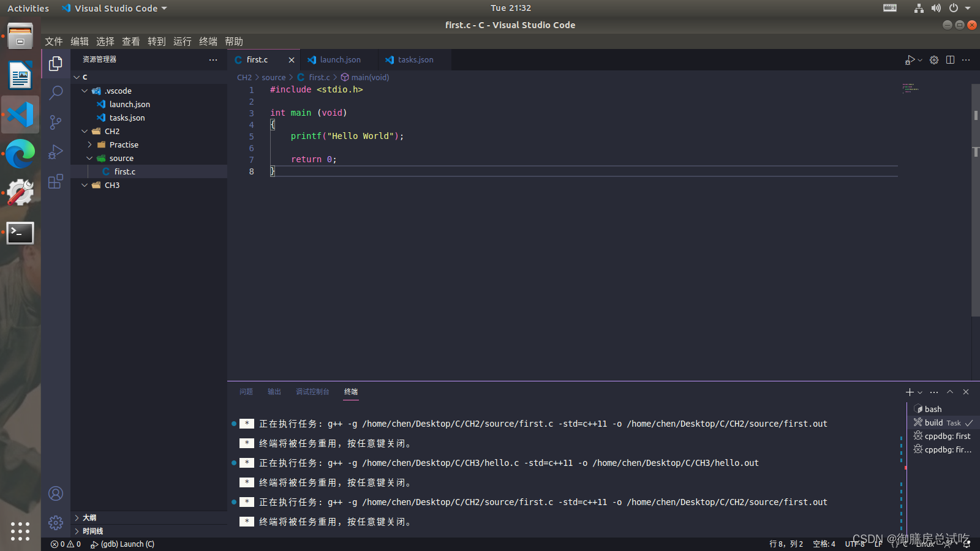Open the Accounts icon in activity bar
The width and height of the screenshot is (980, 551).
tap(56, 493)
